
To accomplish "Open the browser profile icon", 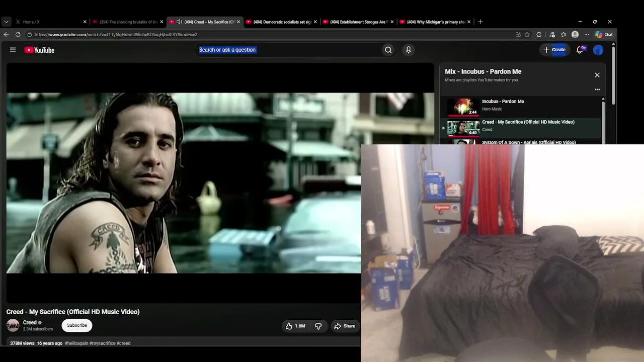I will coord(575,35).
